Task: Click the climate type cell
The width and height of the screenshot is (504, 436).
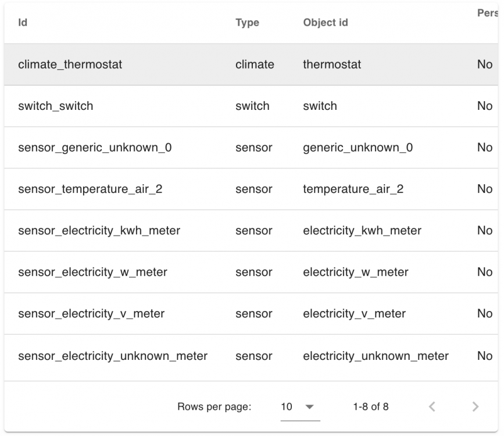Action: [x=255, y=65]
